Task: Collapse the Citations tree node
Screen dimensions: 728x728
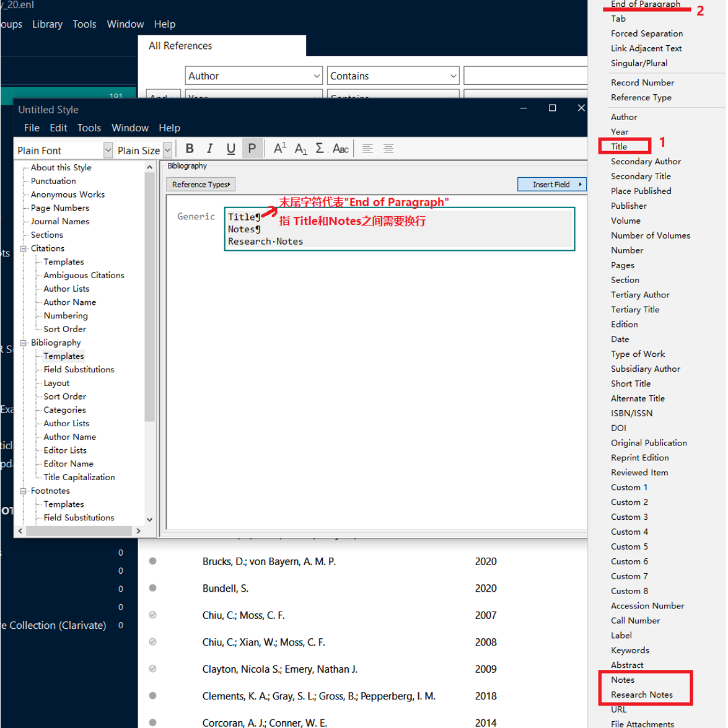Action: 23,249
